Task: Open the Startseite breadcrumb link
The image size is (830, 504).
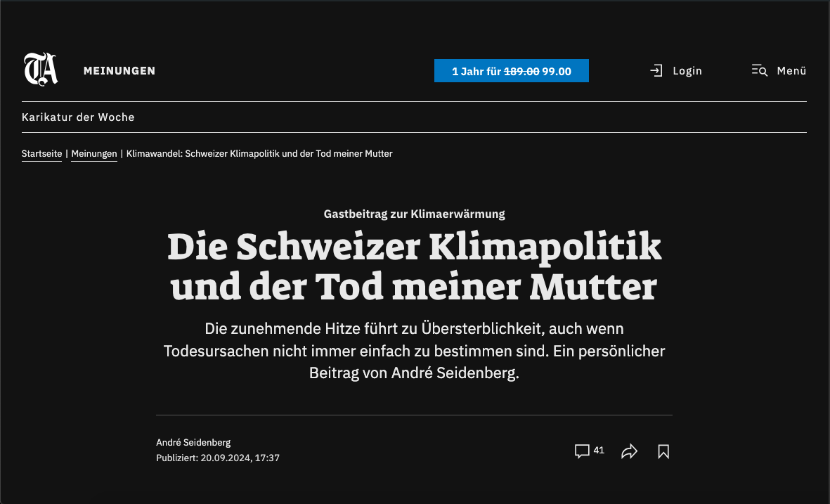Action: point(41,153)
